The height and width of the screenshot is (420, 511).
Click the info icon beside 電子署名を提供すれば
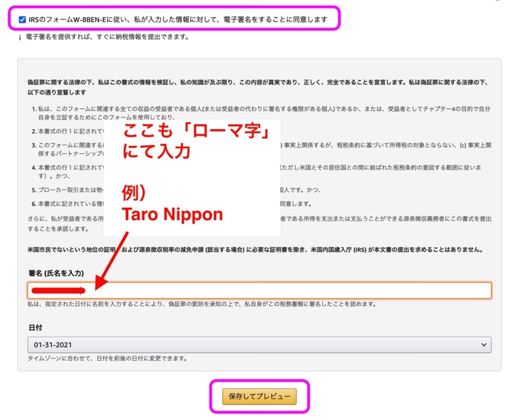click(19, 38)
